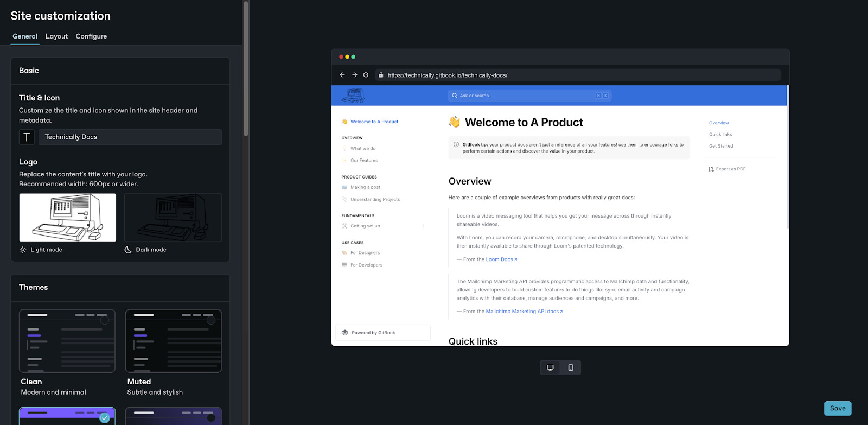Open the Configure tab
The height and width of the screenshot is (425, 868).
point(91,36)
